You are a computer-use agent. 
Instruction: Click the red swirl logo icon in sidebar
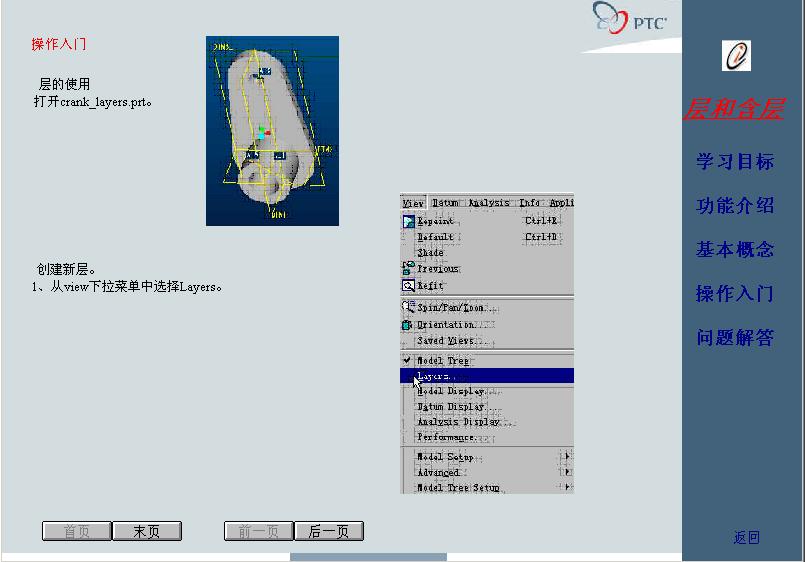click(x=736, y=56)
